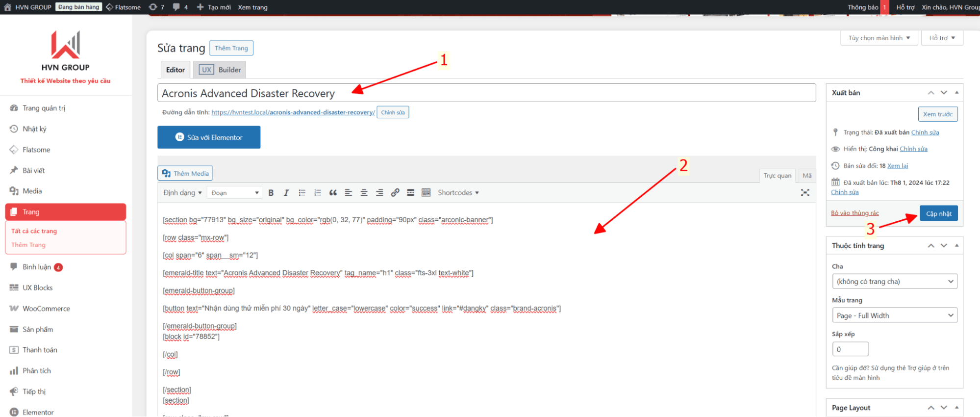980x417 pixels.
Task: Open the Đoạn paragraph format dropdown
Action: pos(234,193)
